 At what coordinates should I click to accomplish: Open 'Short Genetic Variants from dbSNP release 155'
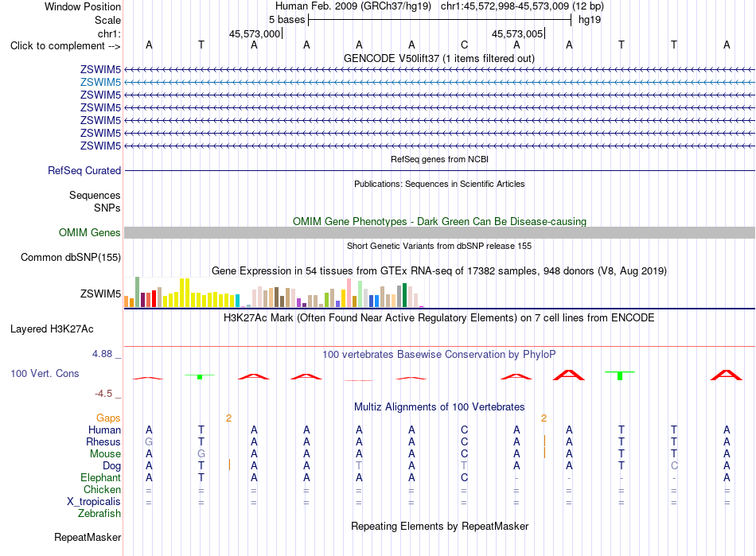(x=439, y=246)
